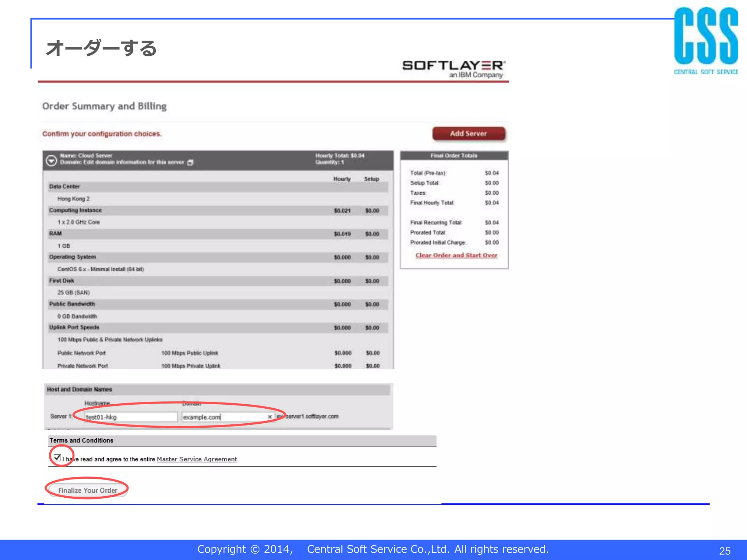Viewport: 747px width, 560px height.
Task: Click the Hourly Total $0.04 header text
Action: [x=340, y=156]
